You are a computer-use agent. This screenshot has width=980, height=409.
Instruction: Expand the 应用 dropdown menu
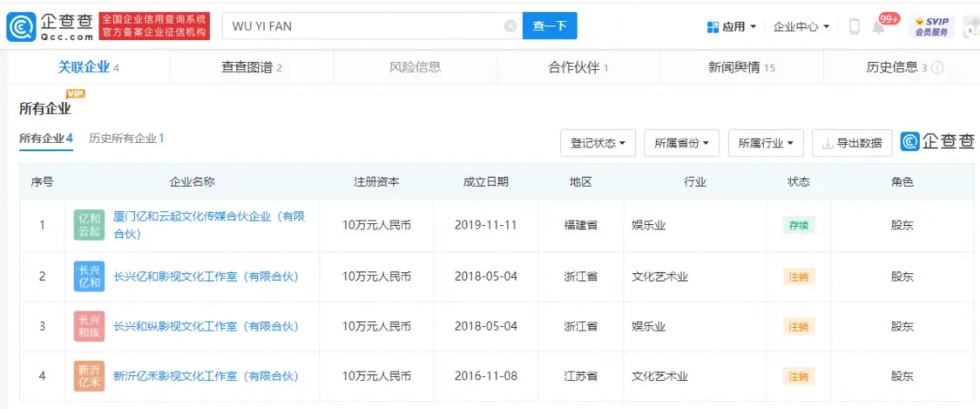coord(732,27)
